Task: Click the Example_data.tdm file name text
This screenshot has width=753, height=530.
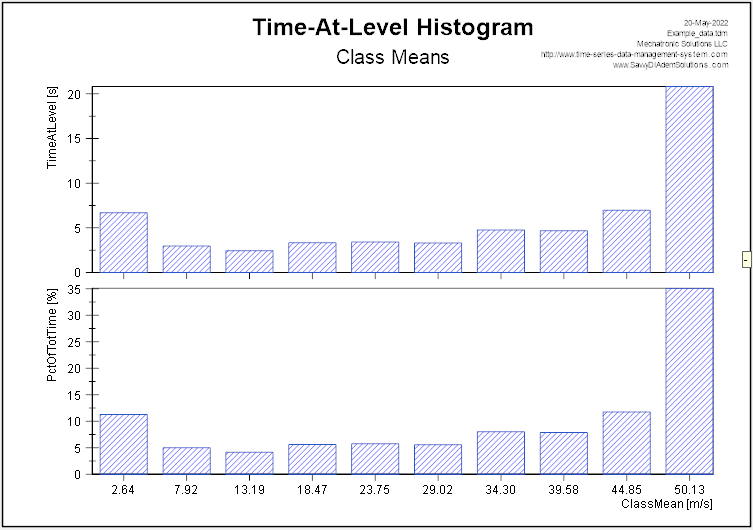Action: (x=698, y=33)
